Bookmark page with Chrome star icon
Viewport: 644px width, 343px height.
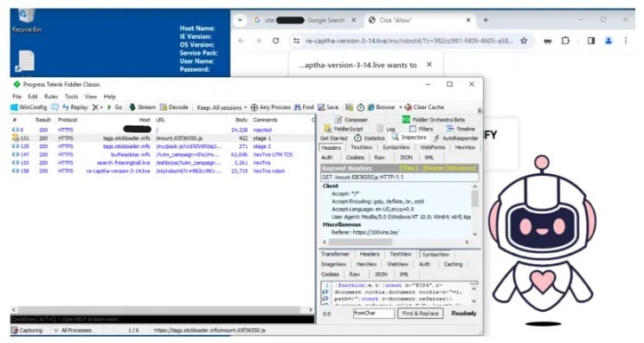[x=524, y=41]
